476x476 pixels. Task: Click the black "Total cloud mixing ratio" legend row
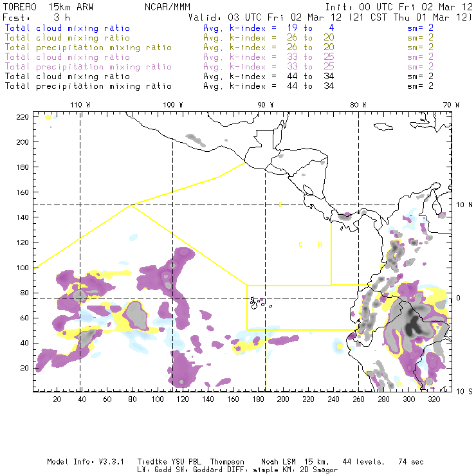point(68,76)
